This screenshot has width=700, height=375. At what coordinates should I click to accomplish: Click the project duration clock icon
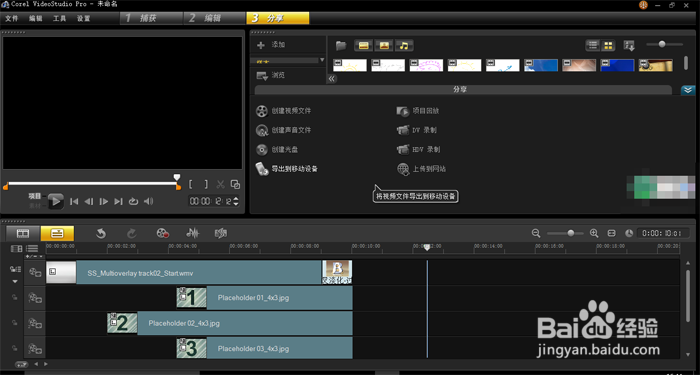(629, 233)
